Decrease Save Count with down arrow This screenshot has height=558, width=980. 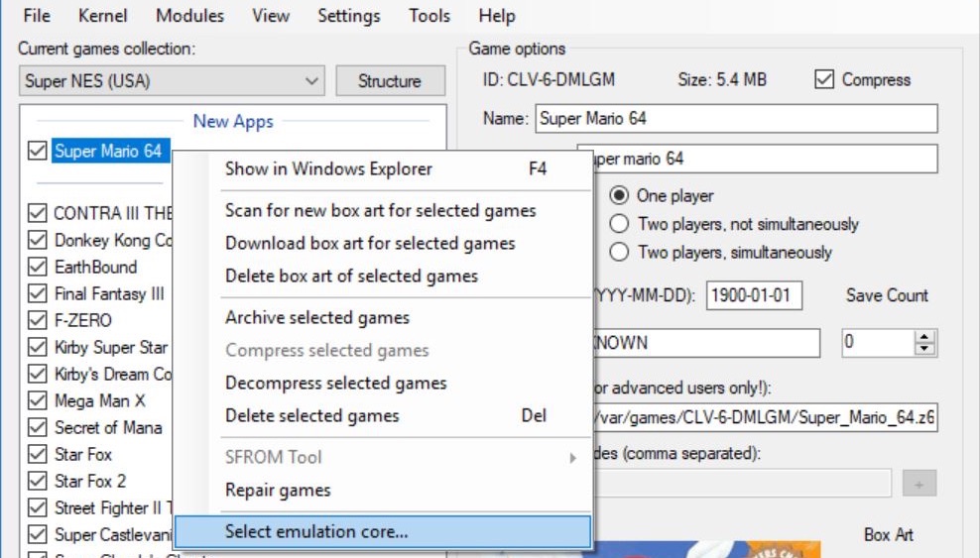click(925, 349)
